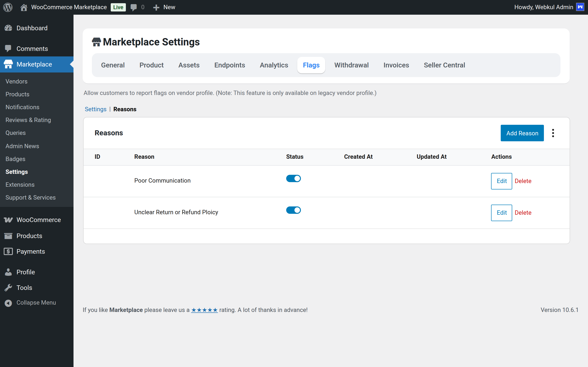The image size is (588, 367).
Task: Open the Seller Central tab
Action: click(444, 65)
